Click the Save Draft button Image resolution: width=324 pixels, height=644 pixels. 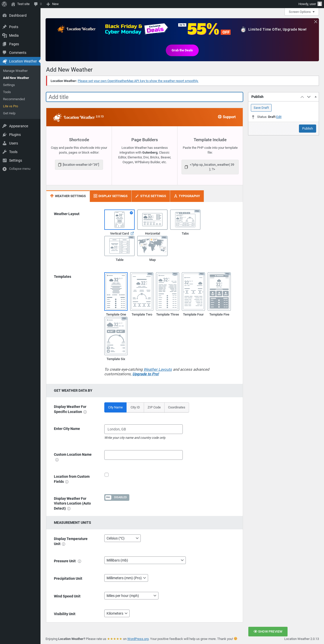(x=261, y=108)
